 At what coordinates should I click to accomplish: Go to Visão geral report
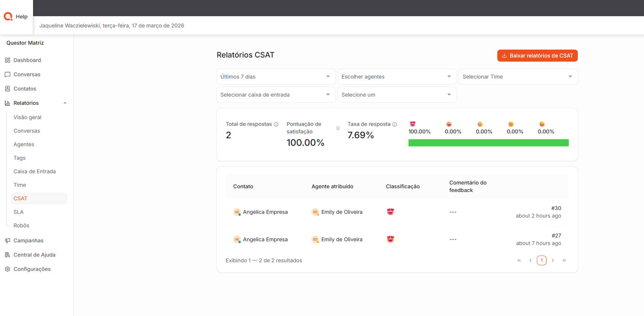point(27,117)
